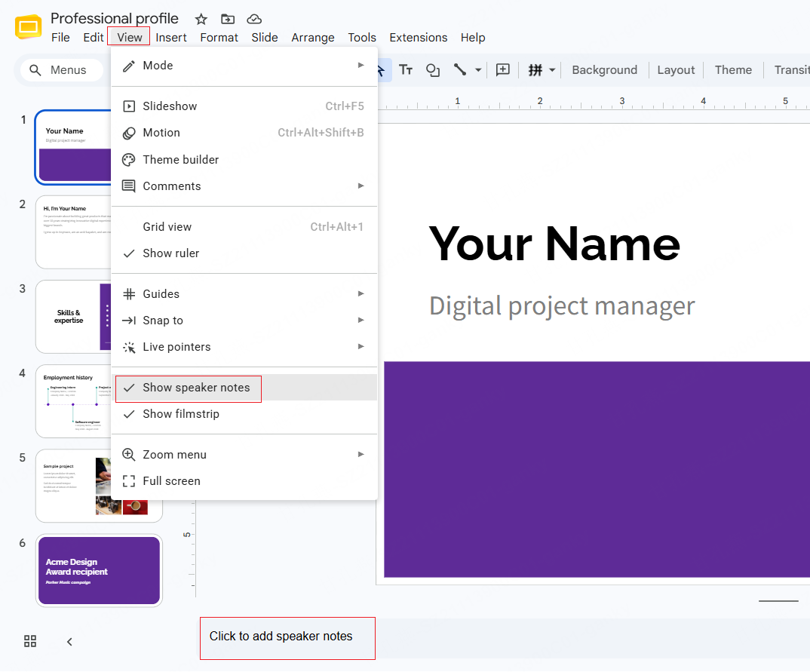Check the cloud save status icon
This screenshot has width=810, height=672.
click(x=254, y=19)
